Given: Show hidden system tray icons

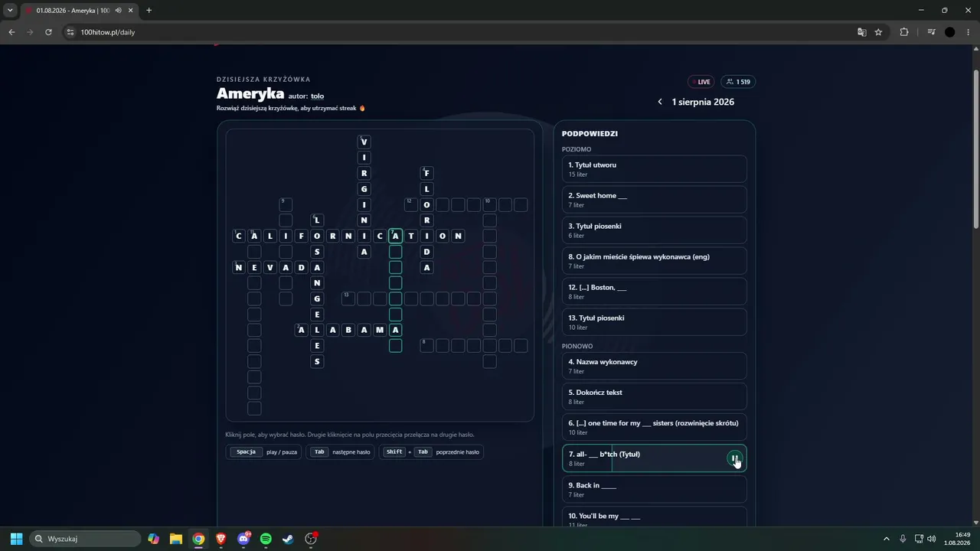Looking at the screenshot, I should 887,539.
